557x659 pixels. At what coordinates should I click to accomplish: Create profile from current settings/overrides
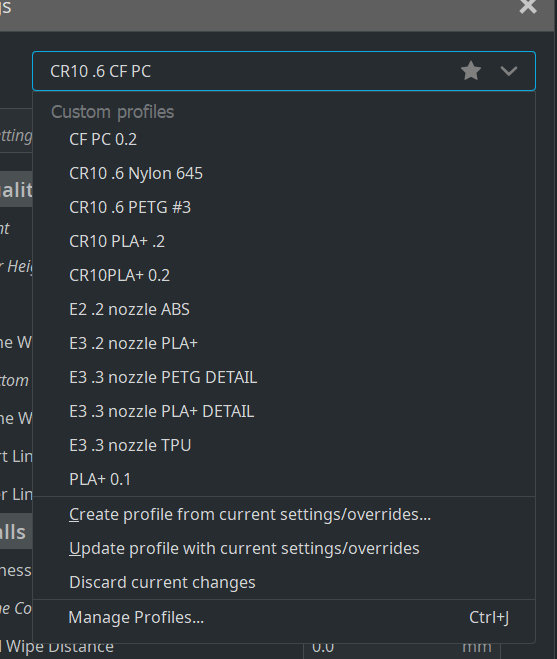click(284, 515)
